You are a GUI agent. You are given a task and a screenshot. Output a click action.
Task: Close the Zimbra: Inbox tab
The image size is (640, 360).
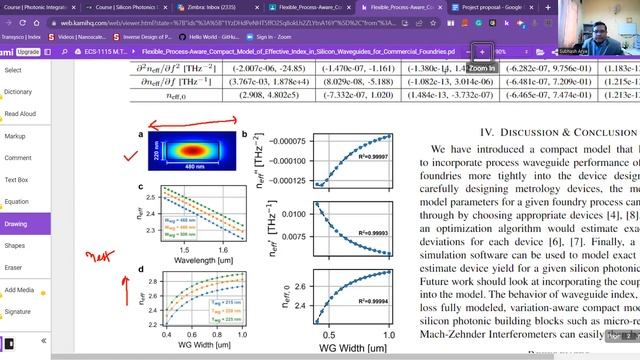[257, 7]
